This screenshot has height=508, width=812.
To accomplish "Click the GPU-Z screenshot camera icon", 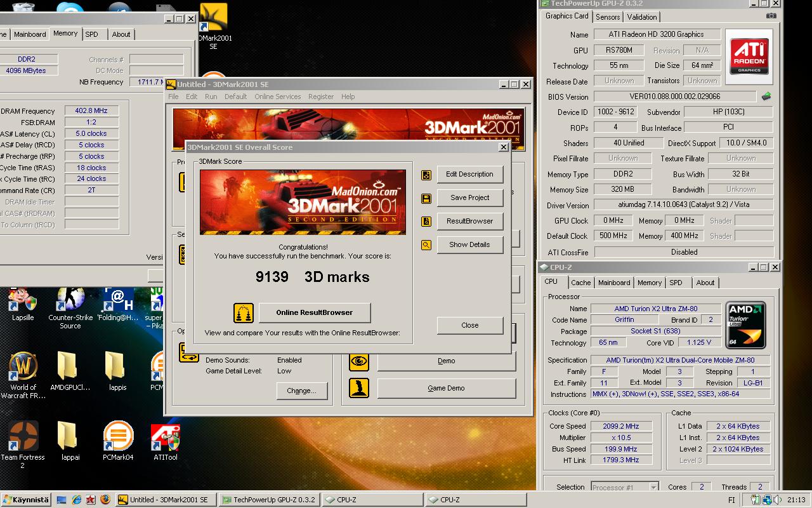I will point(771,16).
